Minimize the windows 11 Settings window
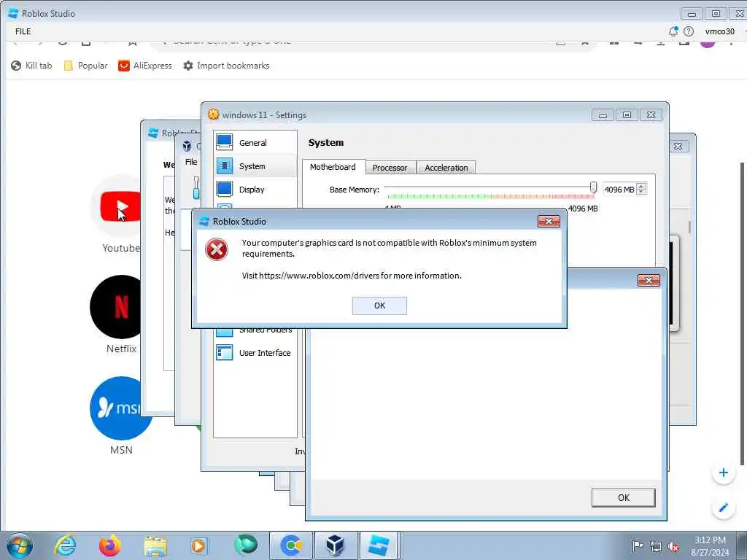This screenshot has width=747, height=560. point(603,114)
